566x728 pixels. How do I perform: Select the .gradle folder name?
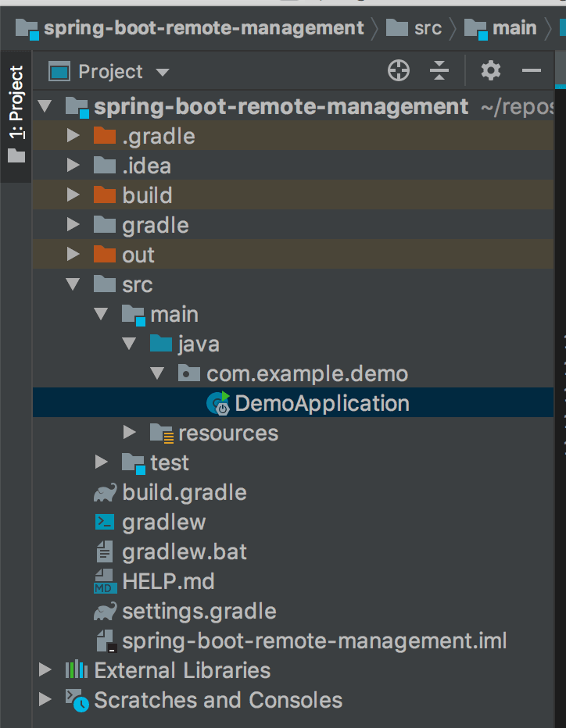tap(159, 137)
